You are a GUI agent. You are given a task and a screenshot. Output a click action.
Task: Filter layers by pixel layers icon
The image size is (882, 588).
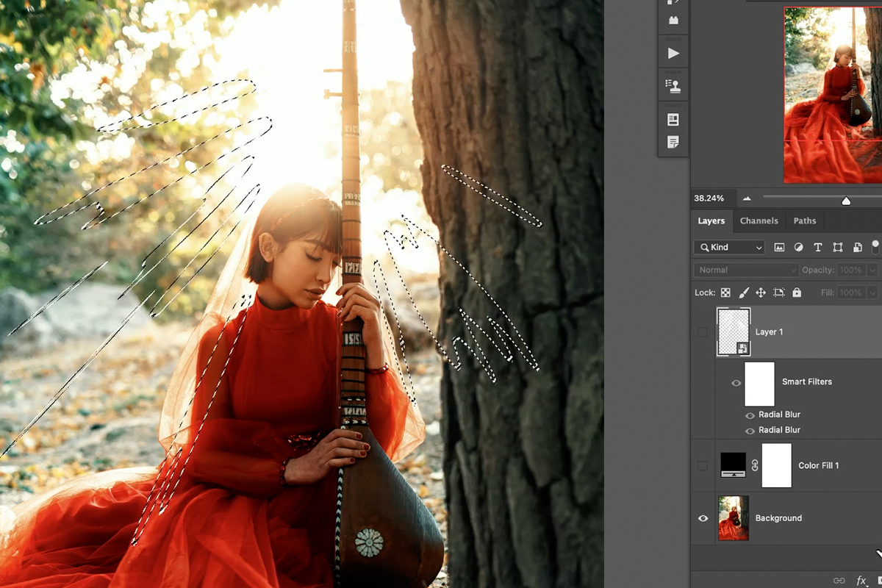779,247
